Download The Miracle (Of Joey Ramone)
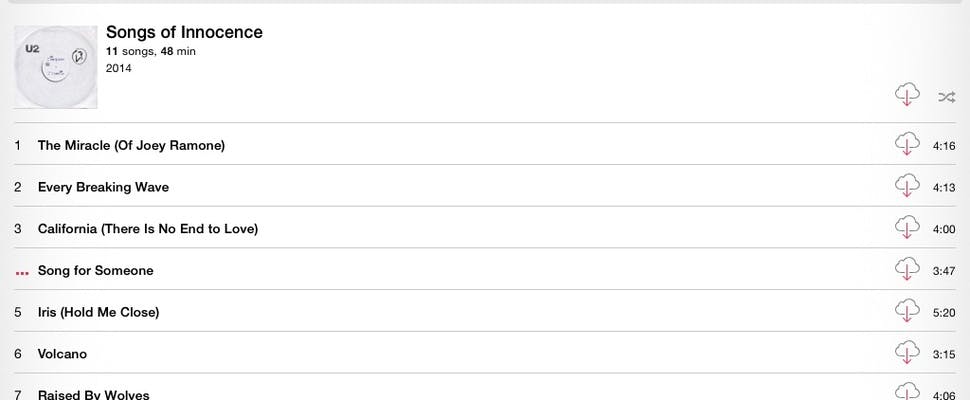 pyautogui.click(x=907, y=145)
